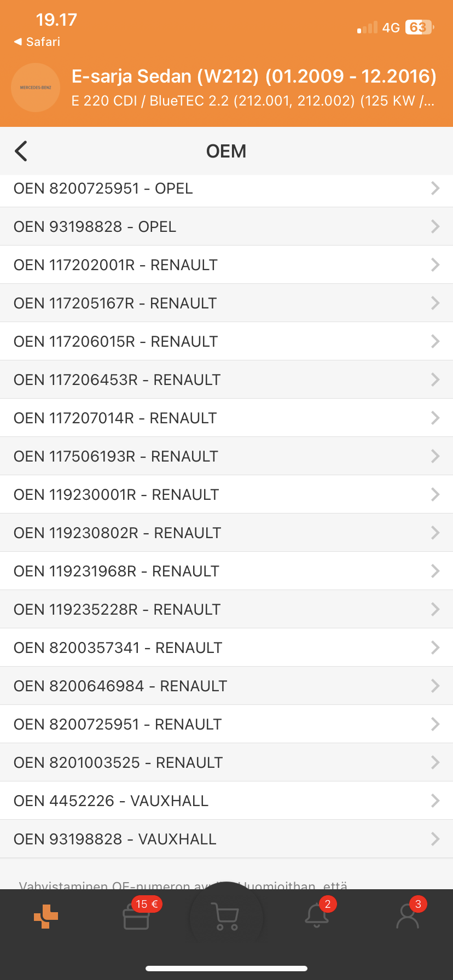The image size is (453, 980).
Task: Tap the iOS home indicator bar
Action: coord(226,968)
